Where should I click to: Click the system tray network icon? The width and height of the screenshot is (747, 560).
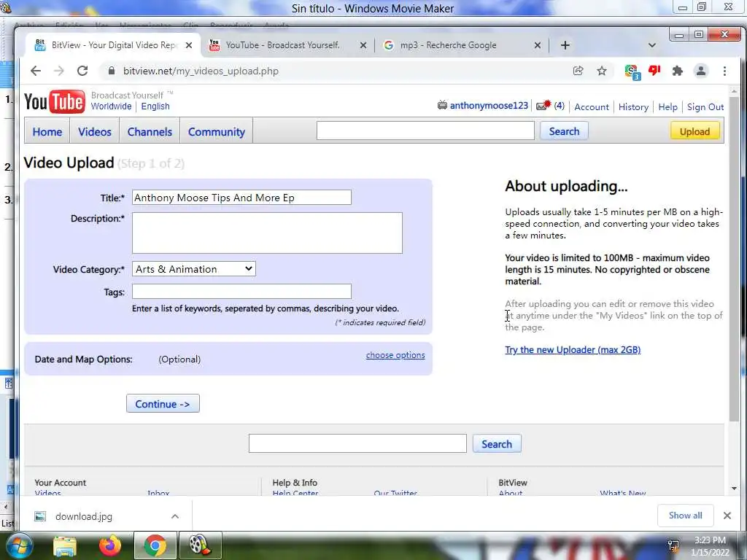click(x=673, y=545)
